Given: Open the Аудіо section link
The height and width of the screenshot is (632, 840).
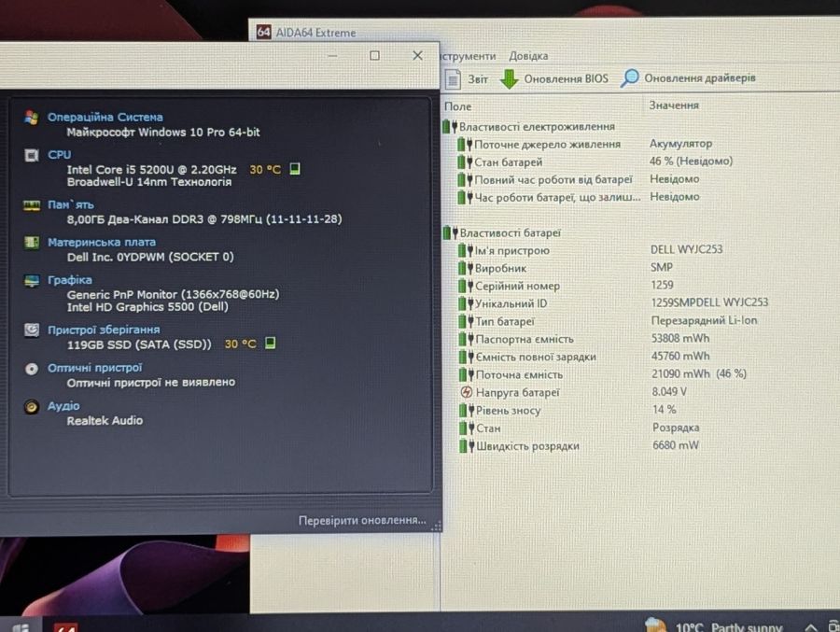Looking at the screenshot, I should [x=63, y=406].
